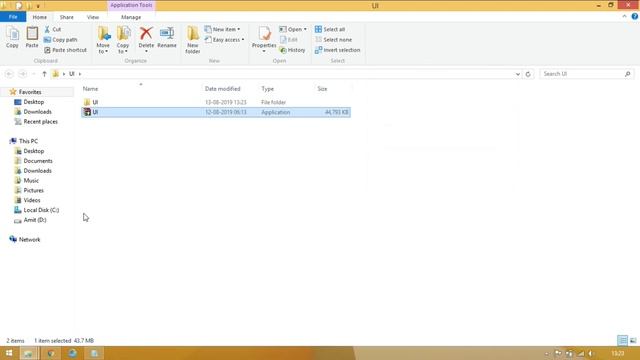Click the red Delete icon
Image resolution: width=640 pixels, height=360 pixels.
[146, 34]
